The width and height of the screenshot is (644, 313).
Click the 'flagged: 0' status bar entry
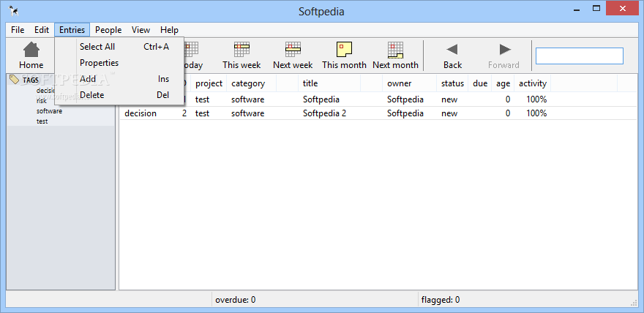coord(441,300)
